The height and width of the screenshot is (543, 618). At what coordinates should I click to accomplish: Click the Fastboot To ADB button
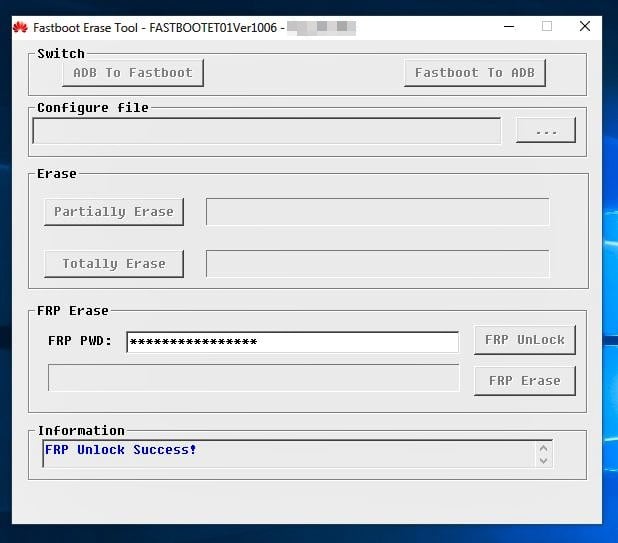pos(475,73)
